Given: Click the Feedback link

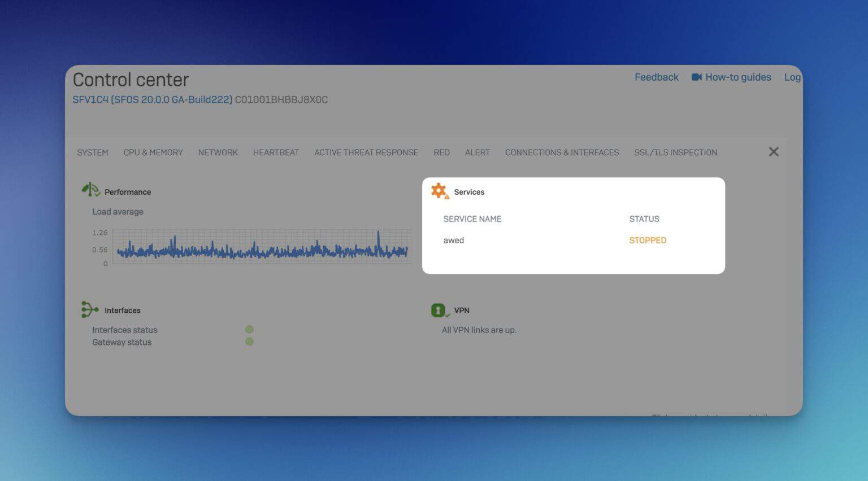Looking at the screenshot, I should (x=656, y=77).
